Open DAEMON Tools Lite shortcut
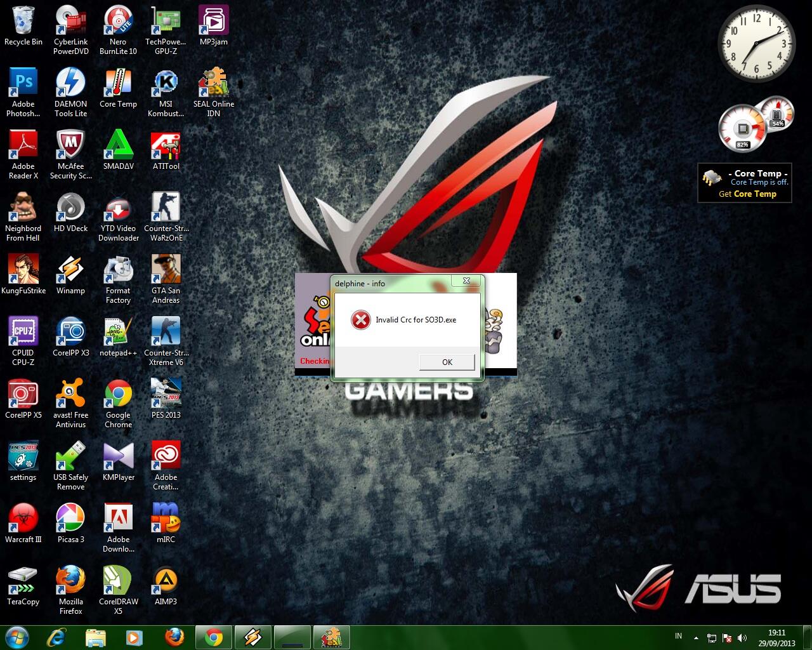Image resolution: width=812 pixels, height=650 pixels. point(70,92)
